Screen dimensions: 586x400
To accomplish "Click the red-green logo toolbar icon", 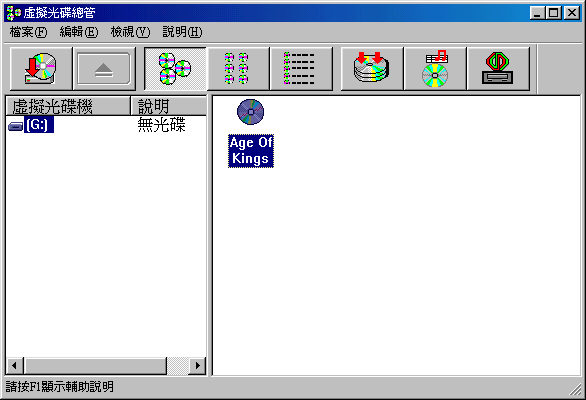I will pos(498,69).
